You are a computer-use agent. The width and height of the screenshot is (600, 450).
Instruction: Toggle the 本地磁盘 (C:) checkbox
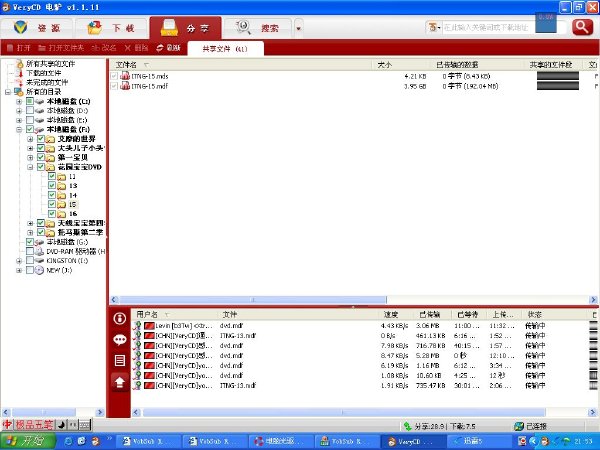pos(30,101)
